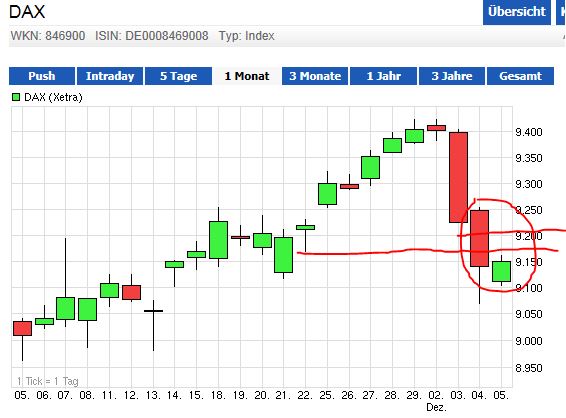Open the 3 Jahre time range
Image resolution: width=566 pixels, height=418 pixels.
point(452,76)
